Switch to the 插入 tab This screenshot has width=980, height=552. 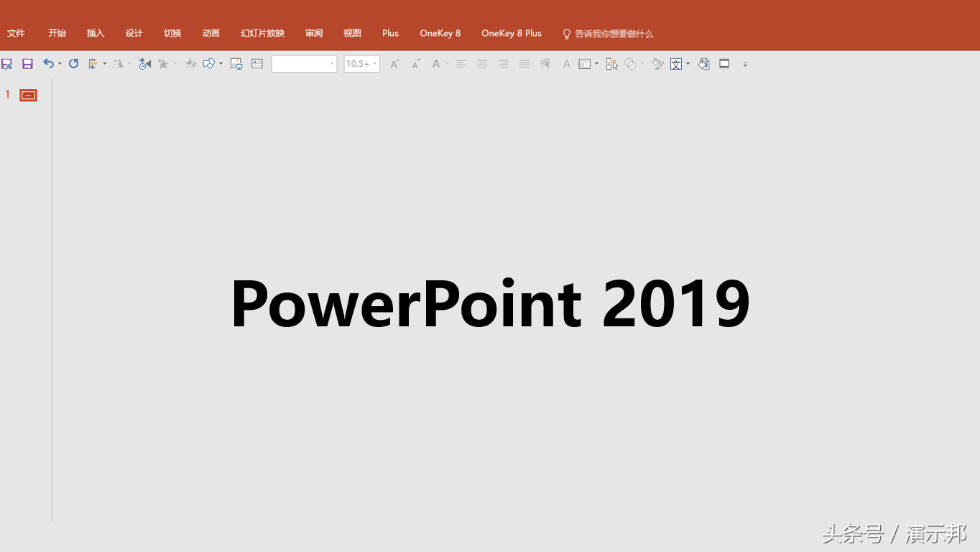tap(96, 33)
